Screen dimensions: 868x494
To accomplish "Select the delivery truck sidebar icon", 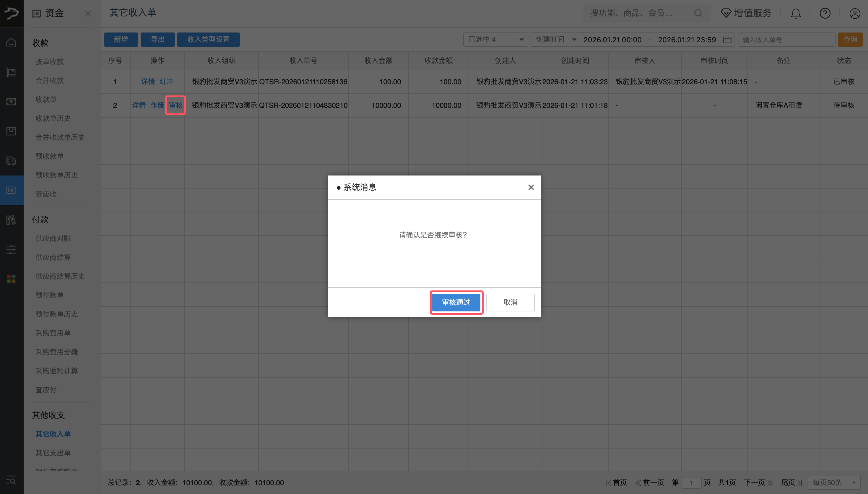I will pyautogui.click(x=11, y=161).
